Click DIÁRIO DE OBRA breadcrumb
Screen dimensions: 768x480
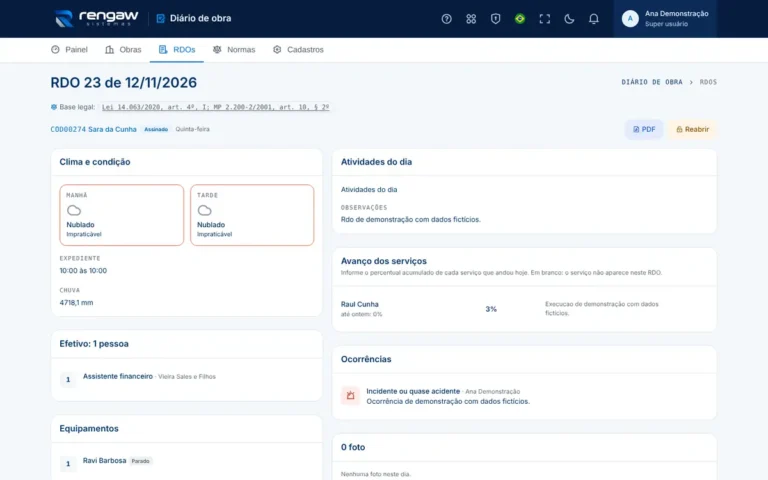click(x=652, y=82)
